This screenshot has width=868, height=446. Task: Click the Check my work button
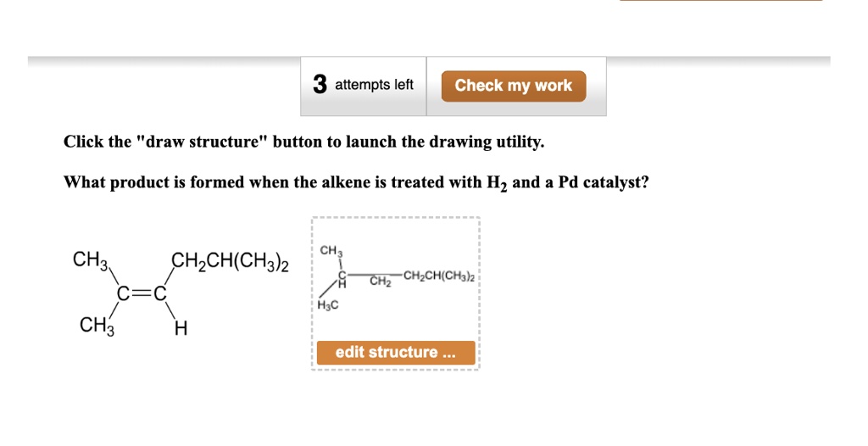[513, 86]
